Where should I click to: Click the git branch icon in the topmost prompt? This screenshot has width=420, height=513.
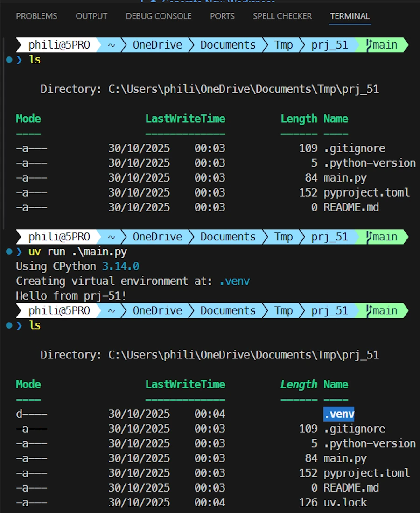click(369, 45)
